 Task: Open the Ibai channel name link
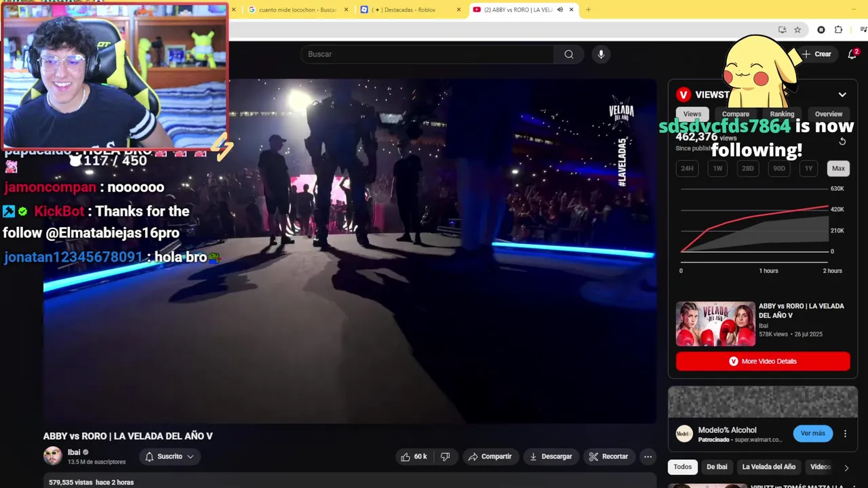tap(74, 452)
